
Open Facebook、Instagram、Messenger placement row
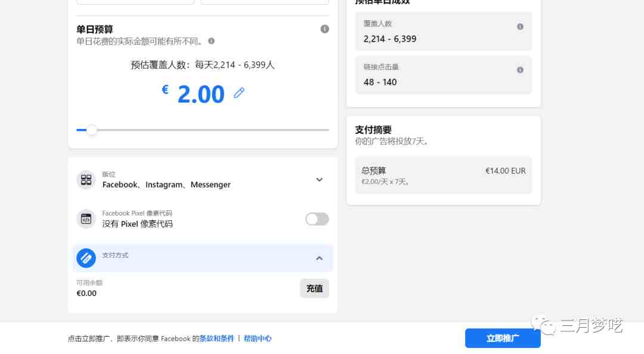coord(203,180)
